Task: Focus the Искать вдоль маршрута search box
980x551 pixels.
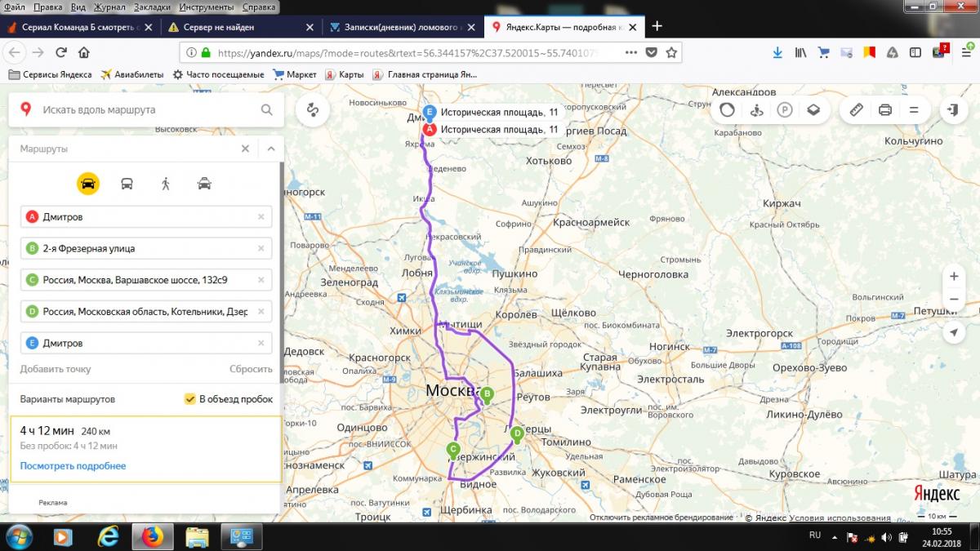Action: [147, 109]
